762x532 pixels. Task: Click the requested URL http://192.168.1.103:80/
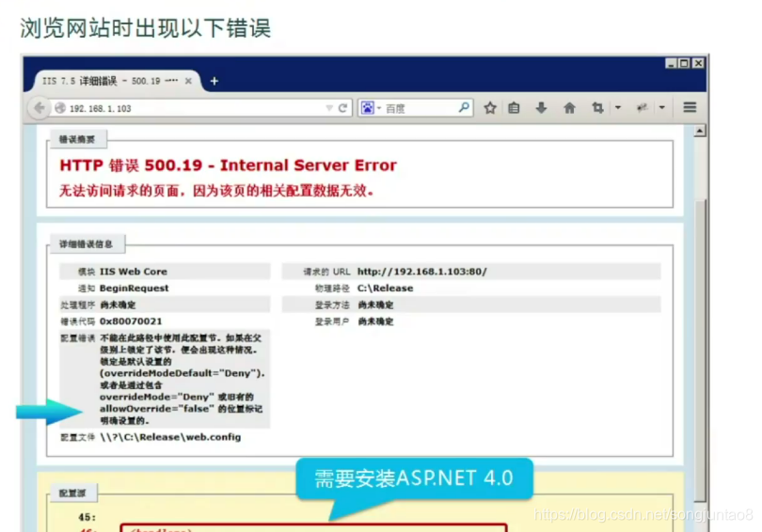pos(421,272)
